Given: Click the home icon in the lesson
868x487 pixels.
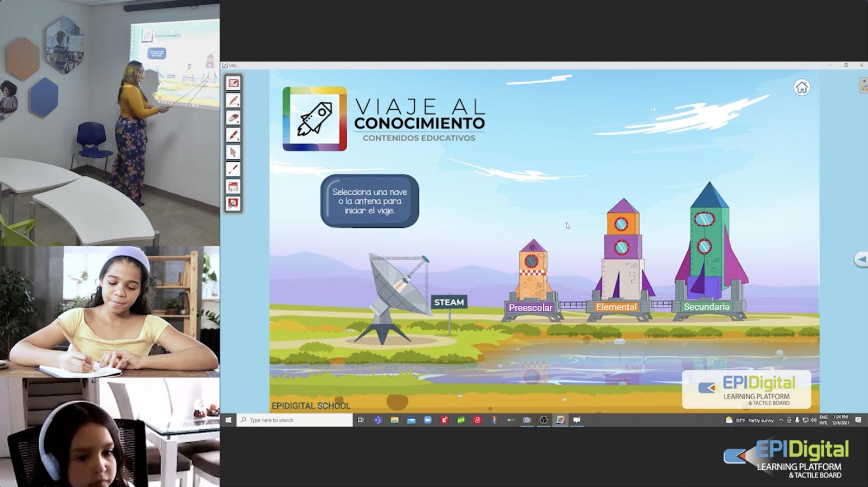Looking at the screenshot, I should 801,87.
